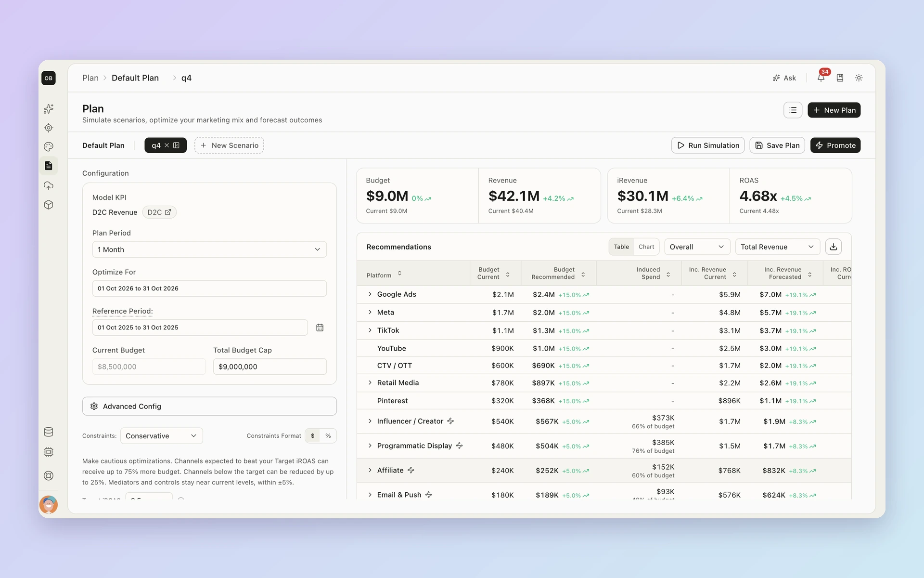Open D2C external link badge

159,212
